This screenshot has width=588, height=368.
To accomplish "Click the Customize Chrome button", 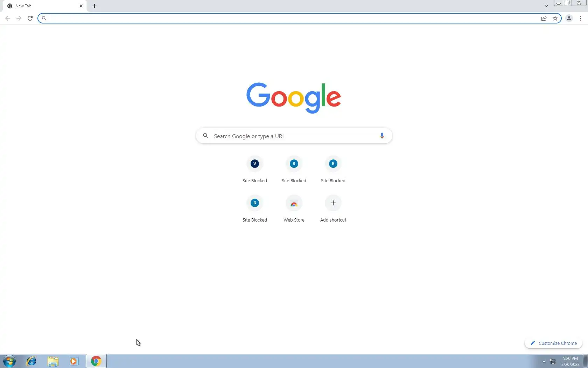I will coord(553,343).
